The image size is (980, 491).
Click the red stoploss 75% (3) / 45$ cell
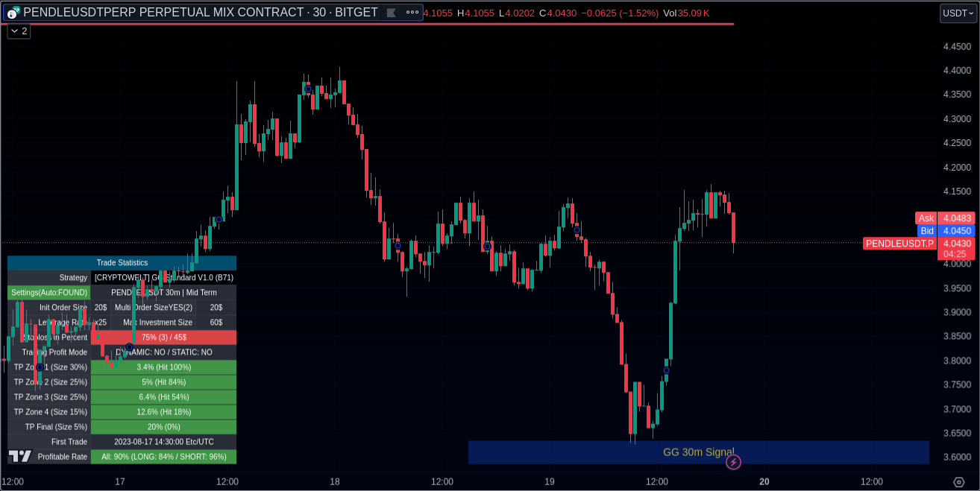(163, 338)
